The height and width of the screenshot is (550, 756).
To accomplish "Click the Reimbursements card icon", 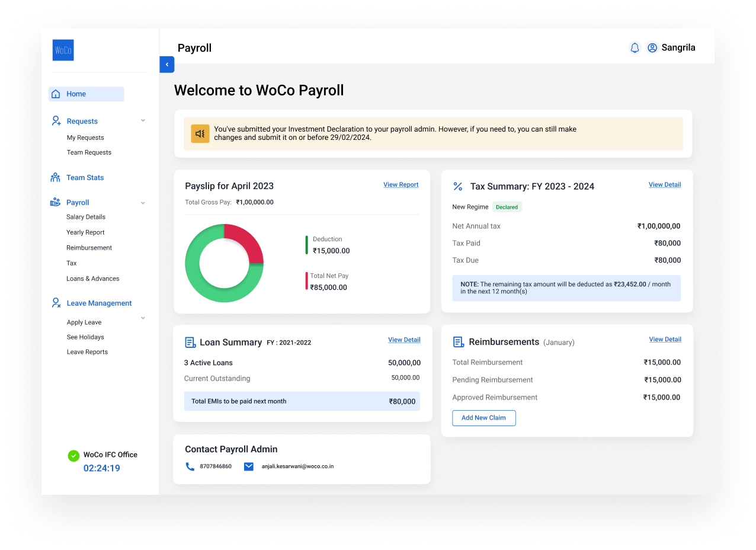I will point(457,342).
